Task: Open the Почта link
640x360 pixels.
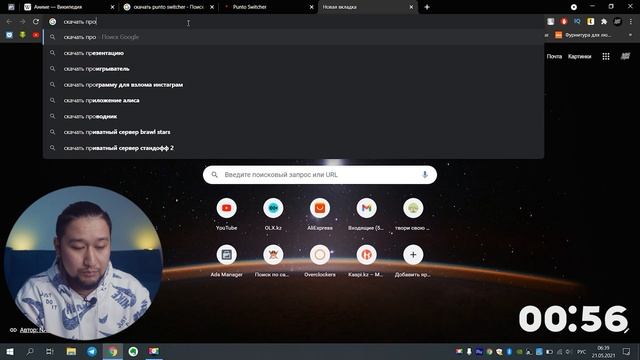Action: [x=554, y=56]
